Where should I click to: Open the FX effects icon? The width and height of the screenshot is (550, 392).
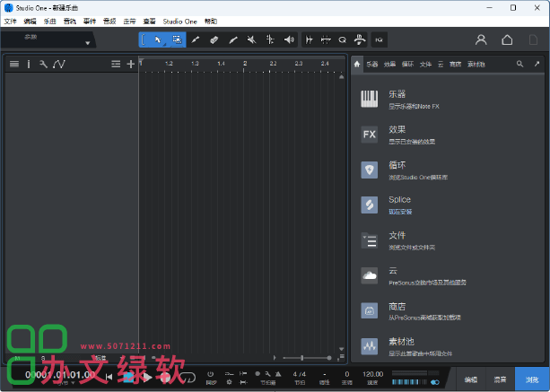pos(370,135)
